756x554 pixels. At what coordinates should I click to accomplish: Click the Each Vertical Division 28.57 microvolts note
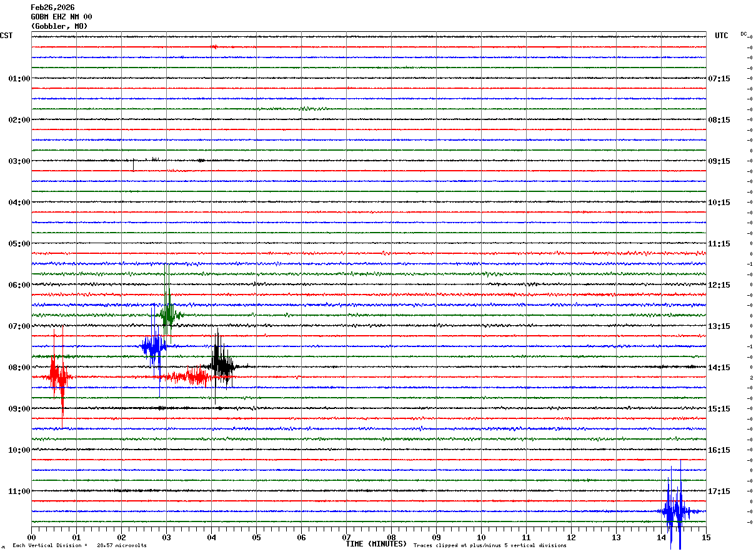point(79,546)
